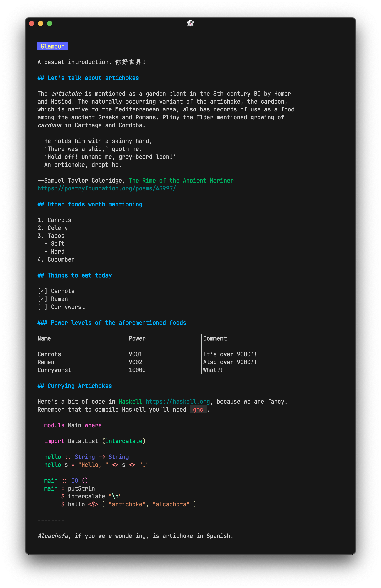Click the quote line starting 'Hold off! unhand me'
Viewport: 381px width, 588px height.
coord(110,157)
